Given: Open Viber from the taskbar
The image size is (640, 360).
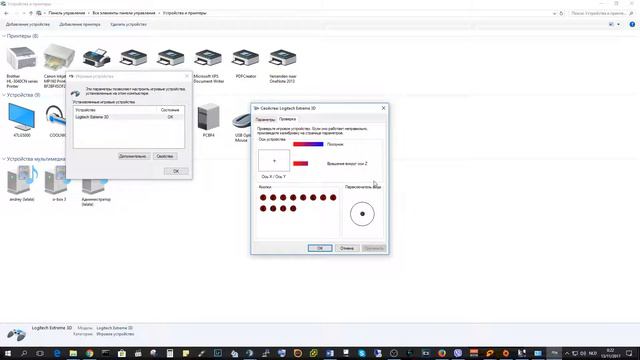Looking at the screenshot, I should point(458,353).
